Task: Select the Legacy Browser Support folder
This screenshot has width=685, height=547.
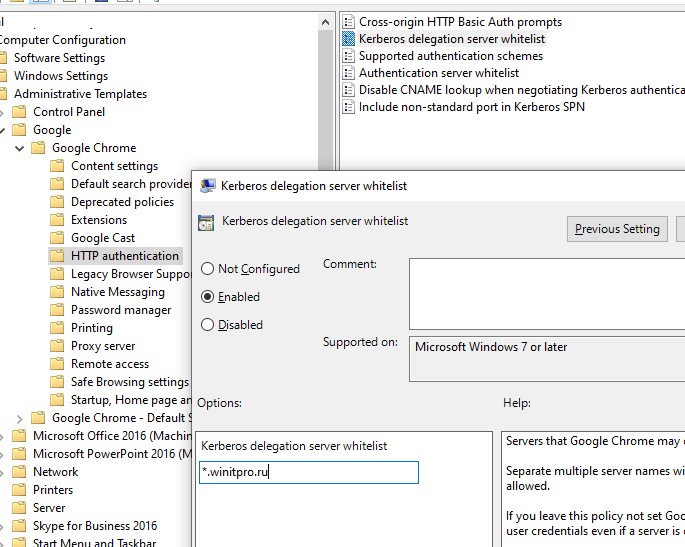Action: coord(131,274)
